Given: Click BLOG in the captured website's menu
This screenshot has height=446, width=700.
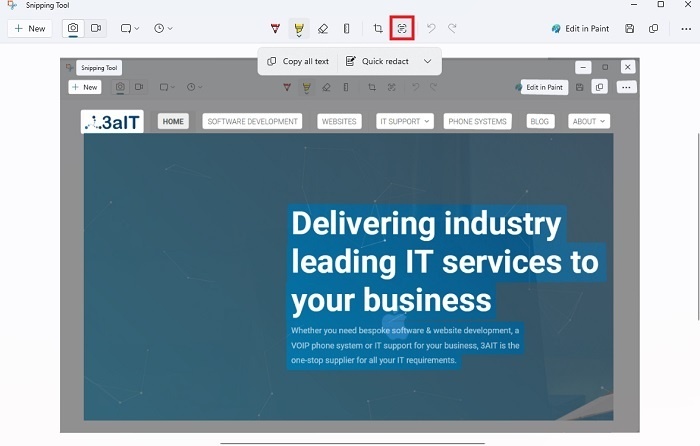Looking at the screenshot, I should 540,121.
